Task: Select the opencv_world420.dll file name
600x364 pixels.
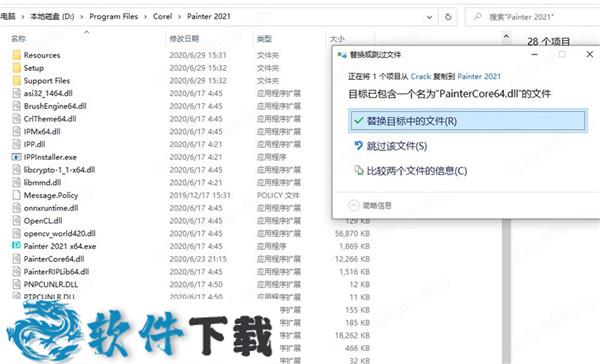Action: pos(60,233)
